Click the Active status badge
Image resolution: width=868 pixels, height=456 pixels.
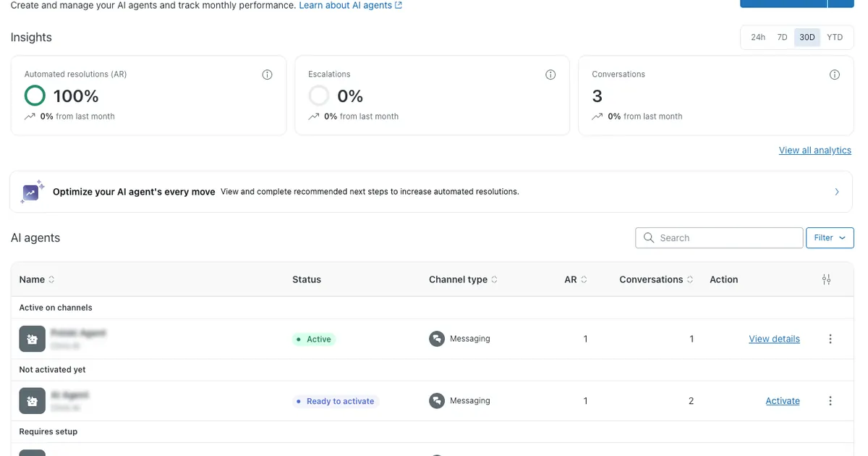click(x=314, y=339)
